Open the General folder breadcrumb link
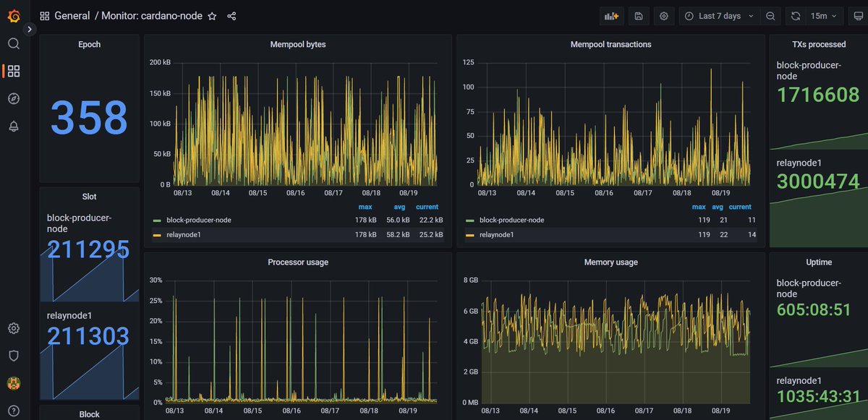 coord(72,16)
